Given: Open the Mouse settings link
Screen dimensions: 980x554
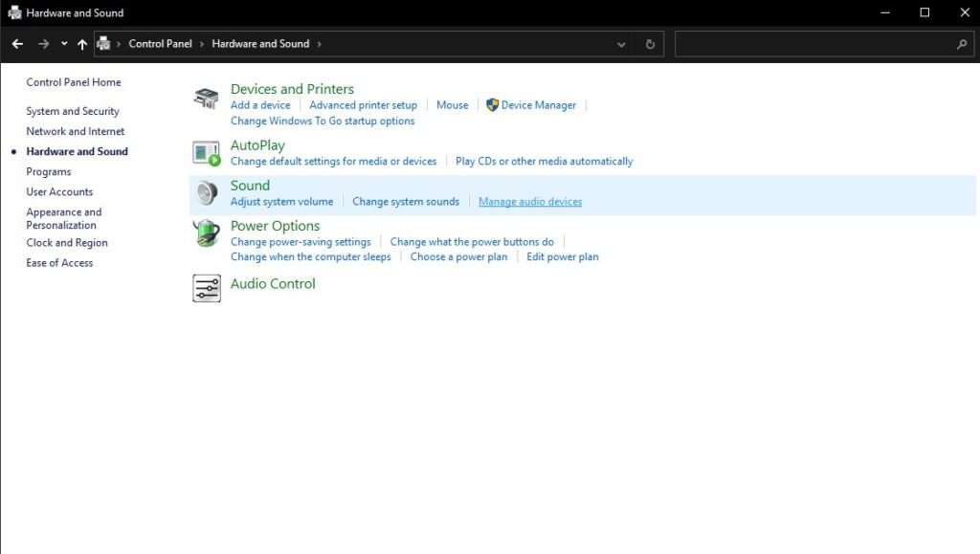Looking at the screenshot, I should 453,105.
